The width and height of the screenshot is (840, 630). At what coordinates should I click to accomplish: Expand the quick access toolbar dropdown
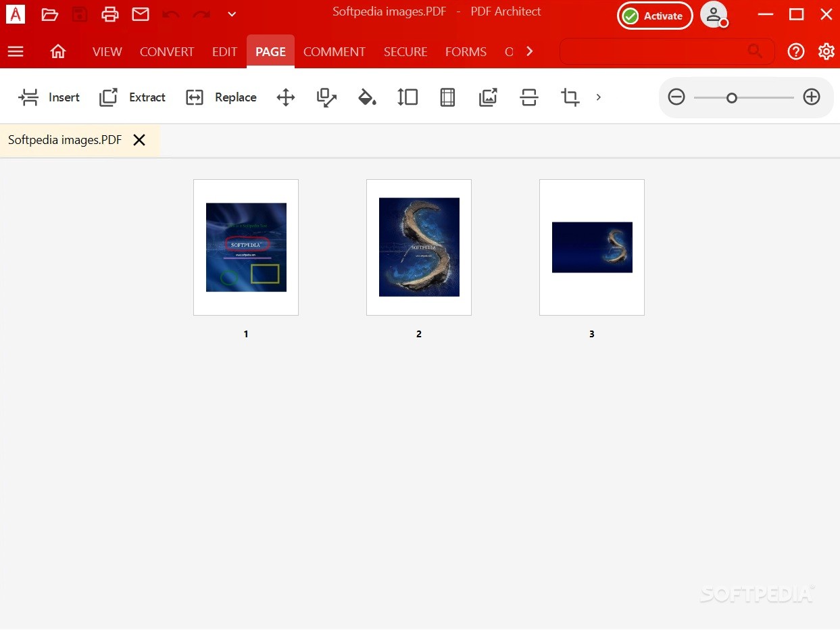[x=232, y=14]
